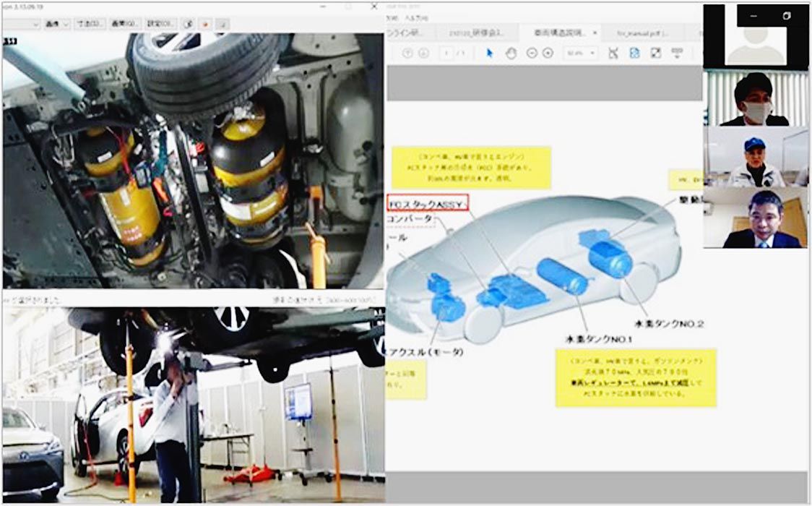Image resolution: width=812 pixels, height=506 pixels.
Task: Close the active PDF document tab
Action: pyautogui.click(x=594, y=33)
